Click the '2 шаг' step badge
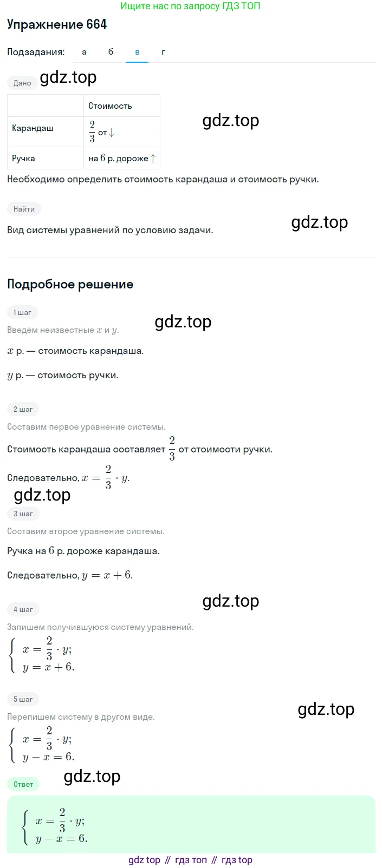Screen dimensions: 382x868 (x=23, y=409)
